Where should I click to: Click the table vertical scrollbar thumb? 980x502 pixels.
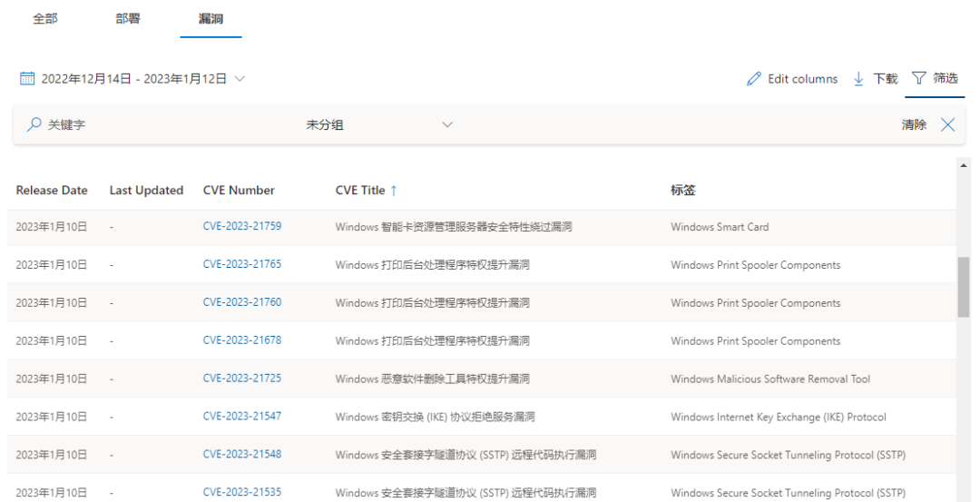click(963, 287)
